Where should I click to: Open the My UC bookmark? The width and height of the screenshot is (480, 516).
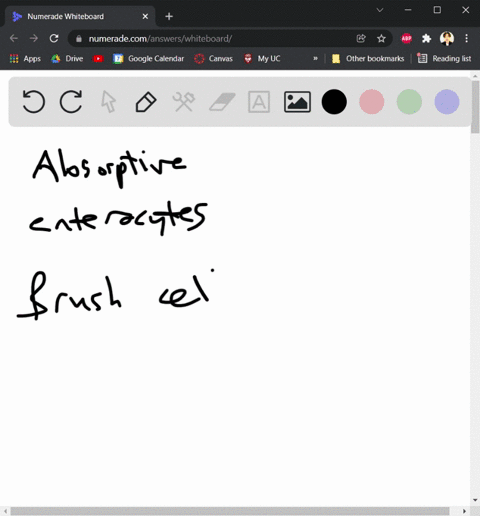click(262, 59)
